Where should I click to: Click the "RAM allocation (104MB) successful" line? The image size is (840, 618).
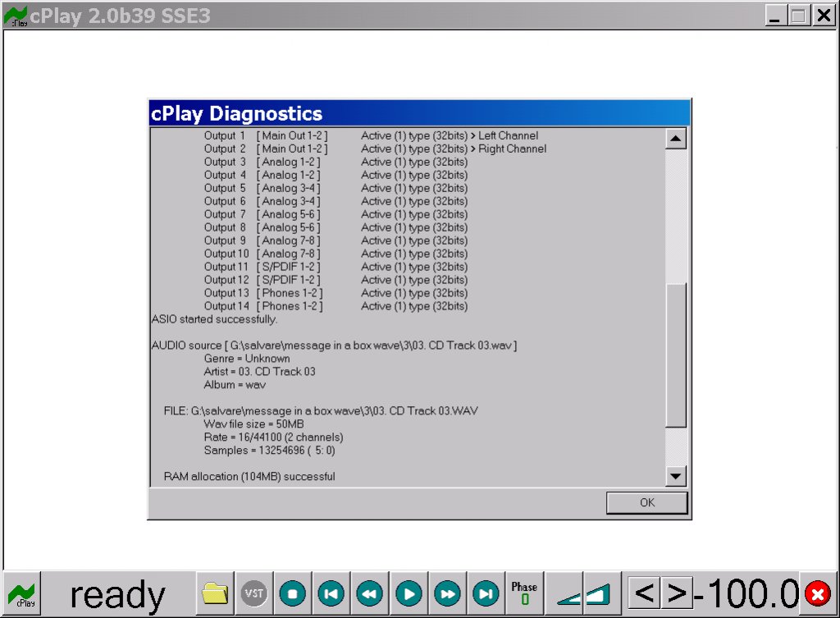point(249,477)
